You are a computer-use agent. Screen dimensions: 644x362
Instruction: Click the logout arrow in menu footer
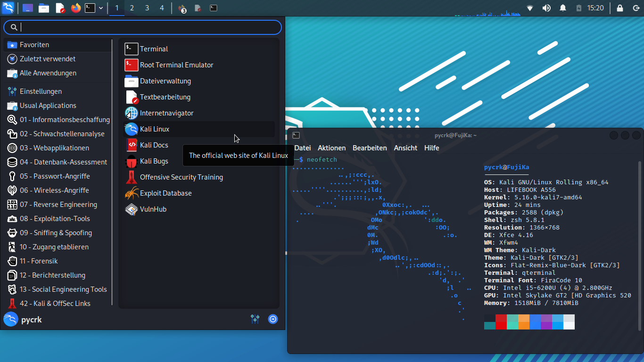(x=273, y=319)
